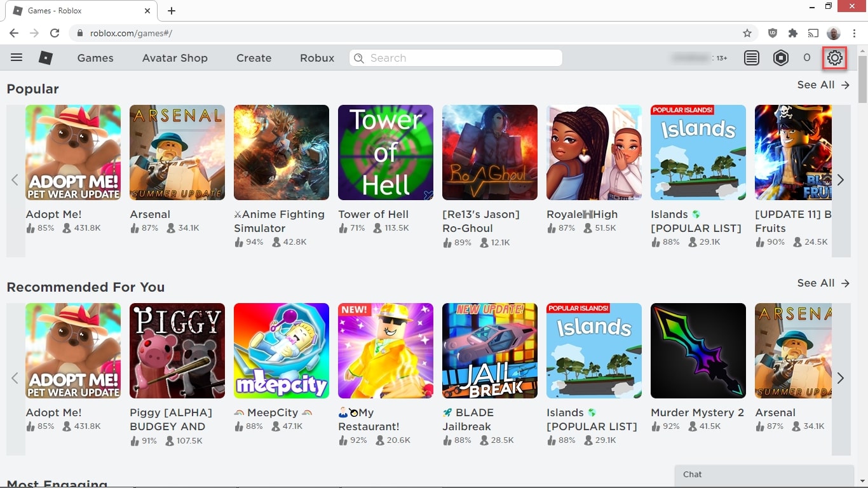Open the Piggy game thumbnail
The width and height of the screenshot is (868, 488).
click(x=177, y=351)
